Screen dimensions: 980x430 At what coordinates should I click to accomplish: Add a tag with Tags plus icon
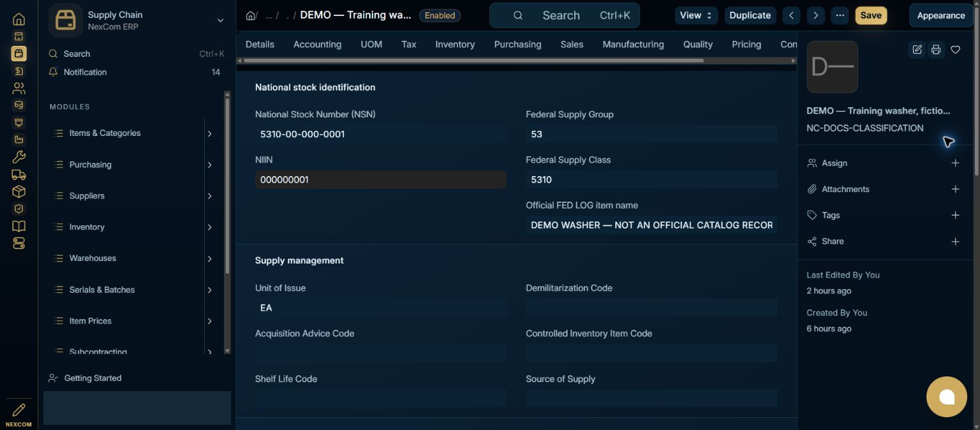tap(955, 216)
